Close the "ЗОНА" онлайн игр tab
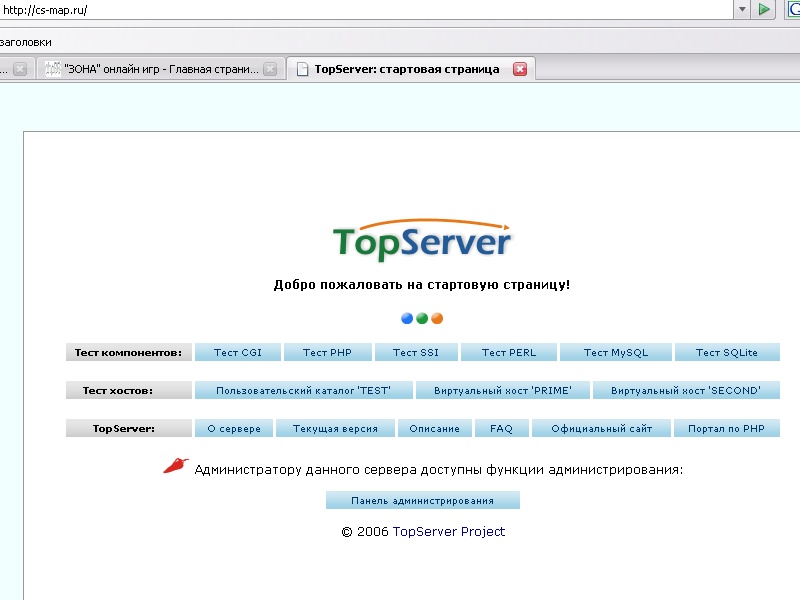The height and width of the screenshot is (600, 800). coord(270,69)
